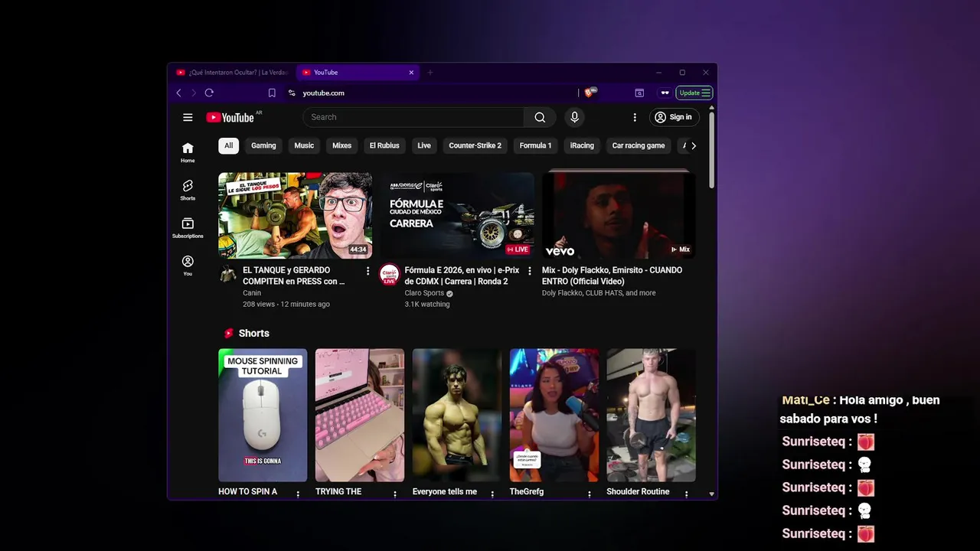
Task: Open the browser wallet/sidebar panel icon
Action: click(639, 93)
